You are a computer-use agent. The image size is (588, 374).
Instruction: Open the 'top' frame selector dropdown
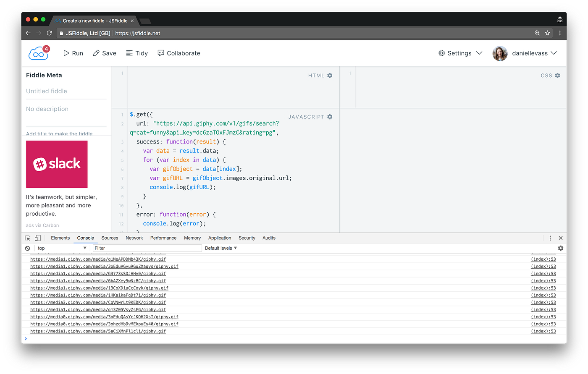61,248
